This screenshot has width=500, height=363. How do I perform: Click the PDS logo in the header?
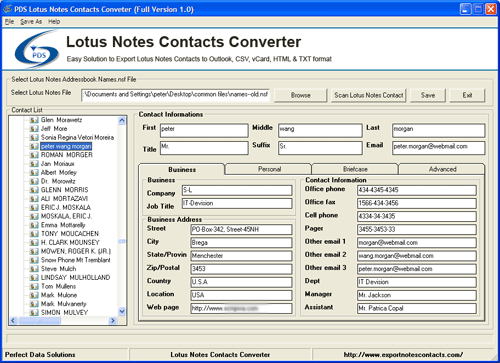point(37,49)
